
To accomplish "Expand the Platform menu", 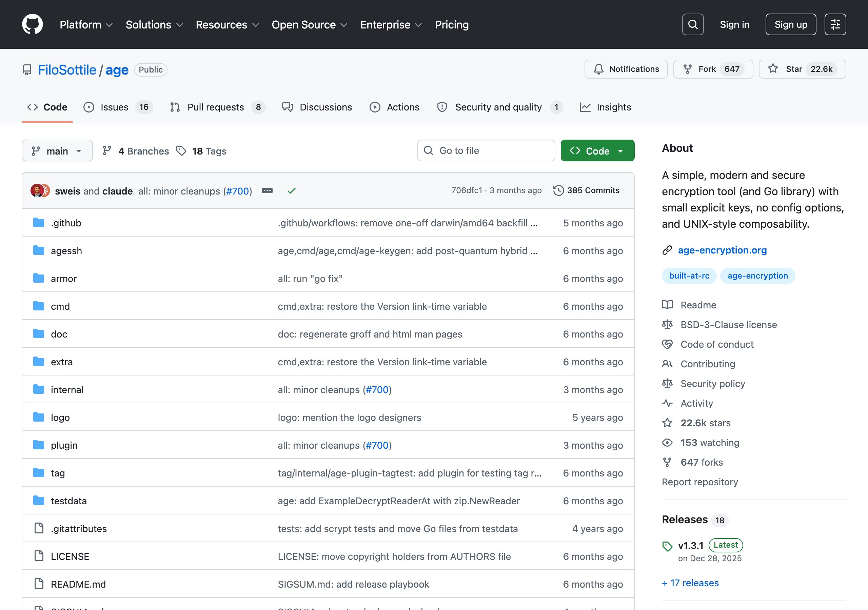I will 86,24.
